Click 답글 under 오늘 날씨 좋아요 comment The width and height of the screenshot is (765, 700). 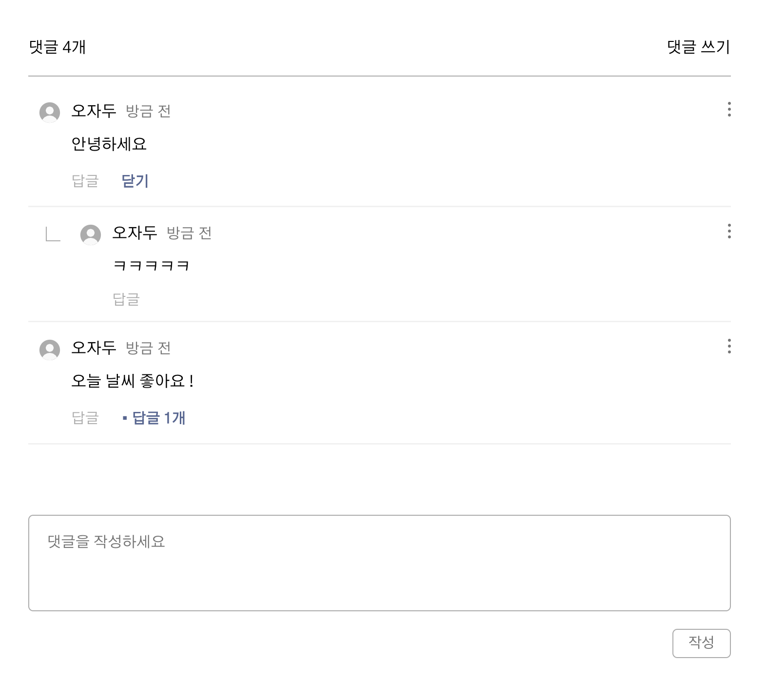pos(85,418)
